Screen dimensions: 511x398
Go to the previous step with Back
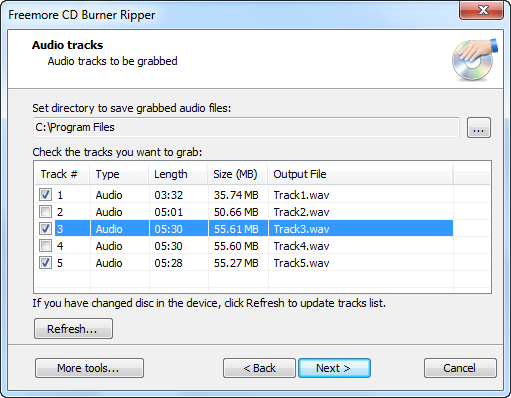(x=259, y=368)
